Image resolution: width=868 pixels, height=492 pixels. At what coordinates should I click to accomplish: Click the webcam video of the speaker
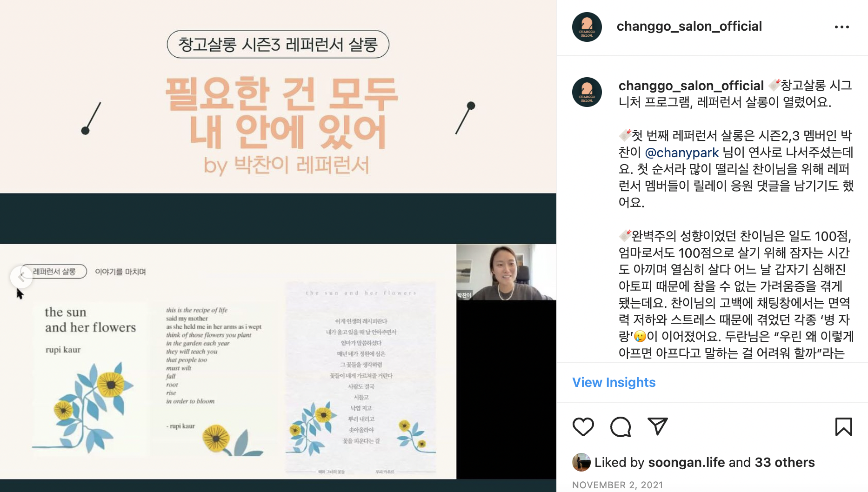[x=506, y=272]
